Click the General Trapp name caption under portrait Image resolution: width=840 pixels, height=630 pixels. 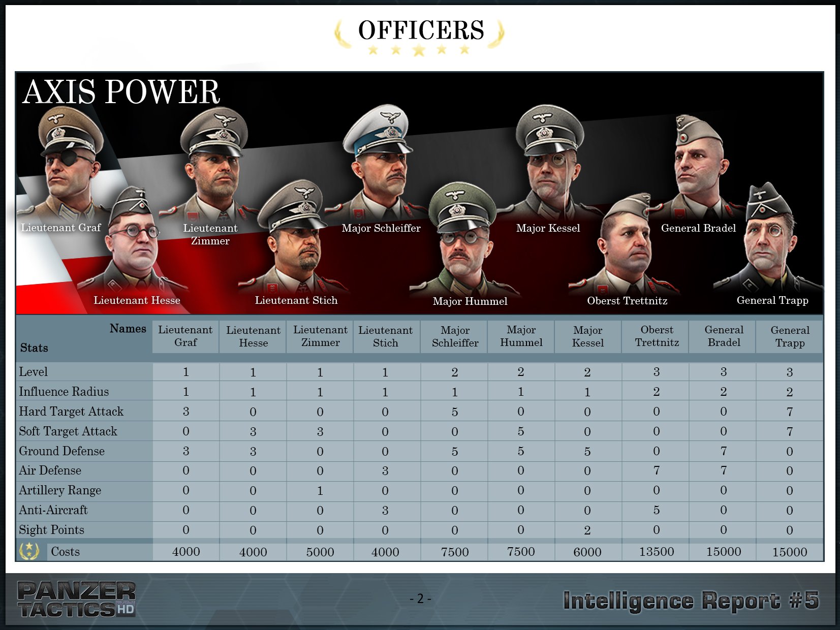772,300
